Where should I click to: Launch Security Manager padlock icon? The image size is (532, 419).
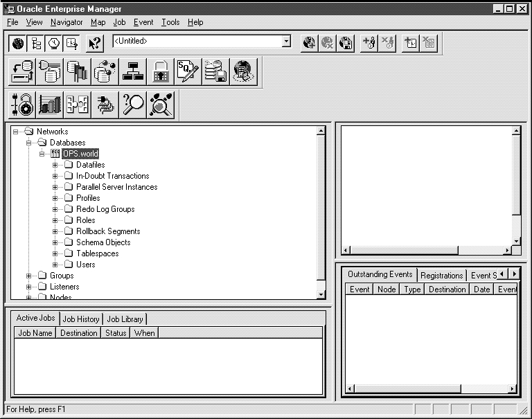point(161,71)
